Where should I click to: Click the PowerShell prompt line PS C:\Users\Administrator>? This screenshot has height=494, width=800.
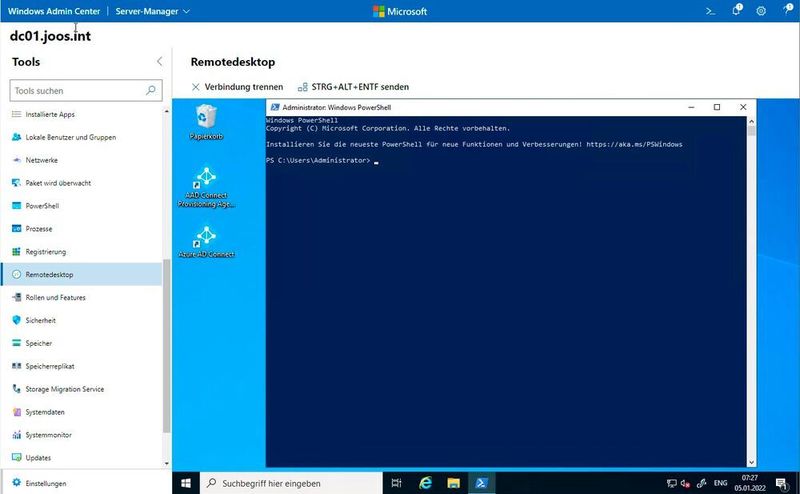318,160
